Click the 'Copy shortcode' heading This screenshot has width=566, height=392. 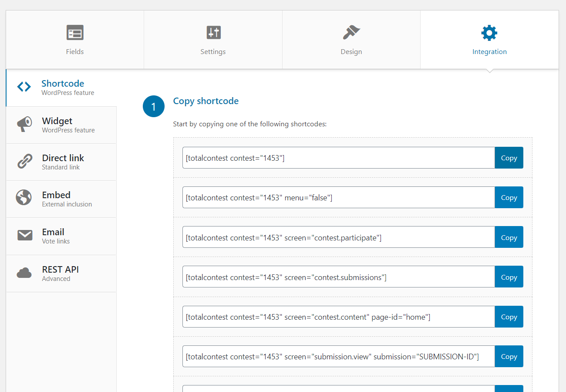206,101
